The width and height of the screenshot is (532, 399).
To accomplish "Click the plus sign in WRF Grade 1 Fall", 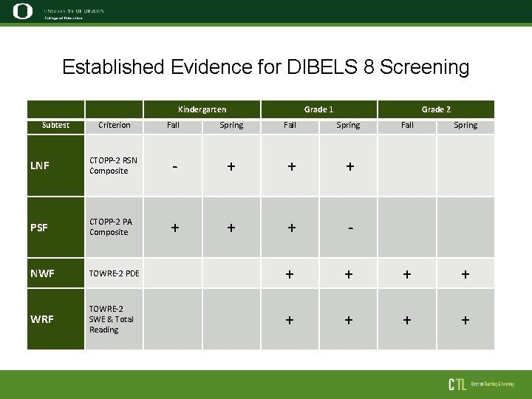I will click(290, 320).
